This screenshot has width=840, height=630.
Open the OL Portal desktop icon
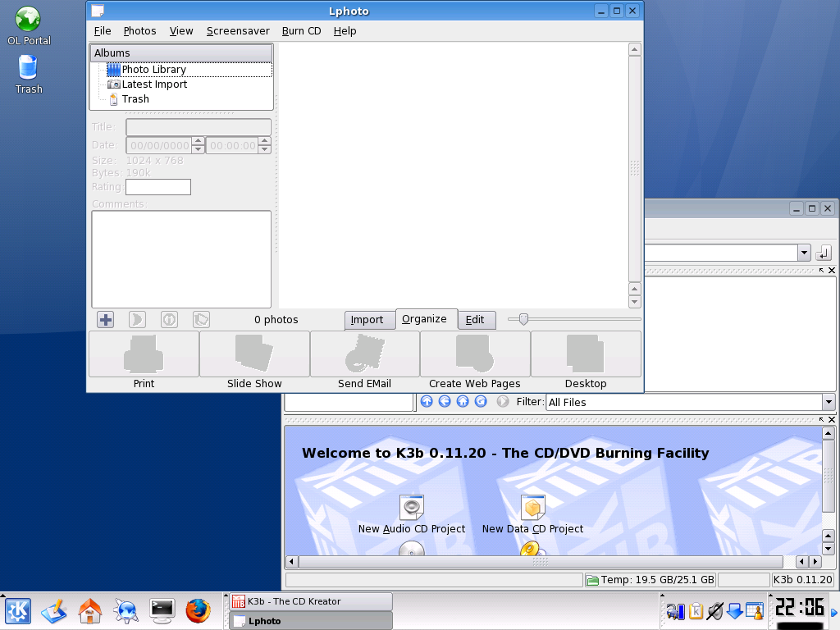tap(29, 25)
